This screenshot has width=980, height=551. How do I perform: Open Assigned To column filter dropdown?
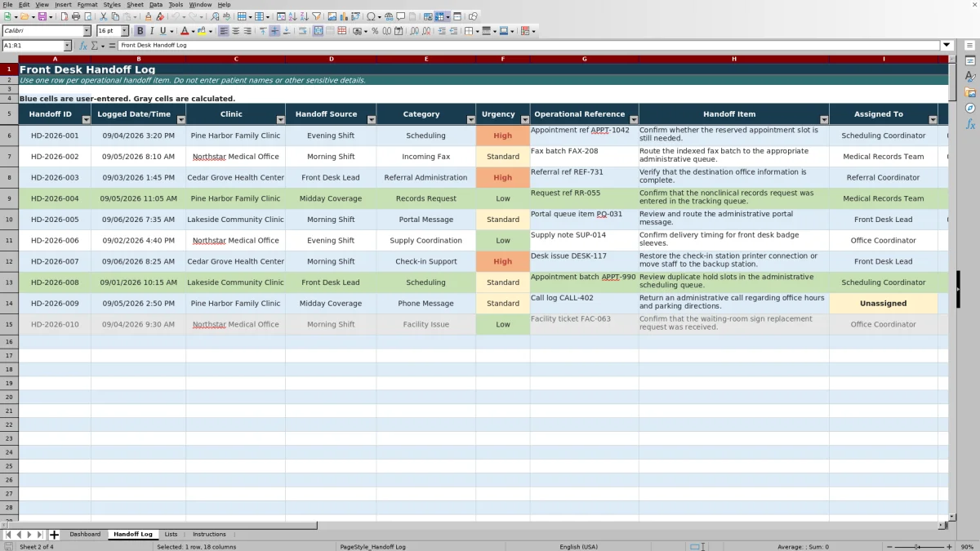point(933,120)
